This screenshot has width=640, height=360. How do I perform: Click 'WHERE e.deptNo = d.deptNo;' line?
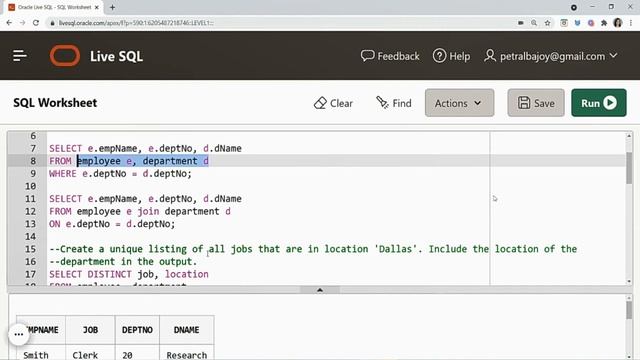click(120, 173)
